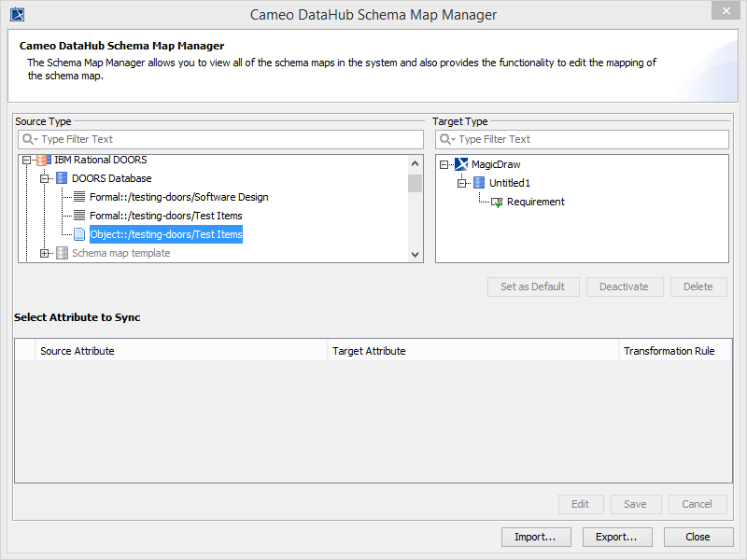747x560 pixels.
Task: Collapse the DOORS Database node
Action: [44, 178]
